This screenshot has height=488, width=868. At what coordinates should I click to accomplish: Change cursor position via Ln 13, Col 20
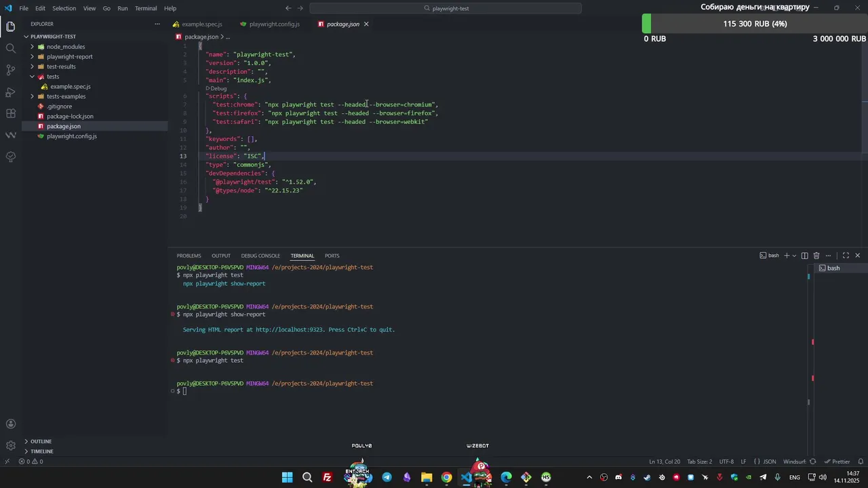665,462
